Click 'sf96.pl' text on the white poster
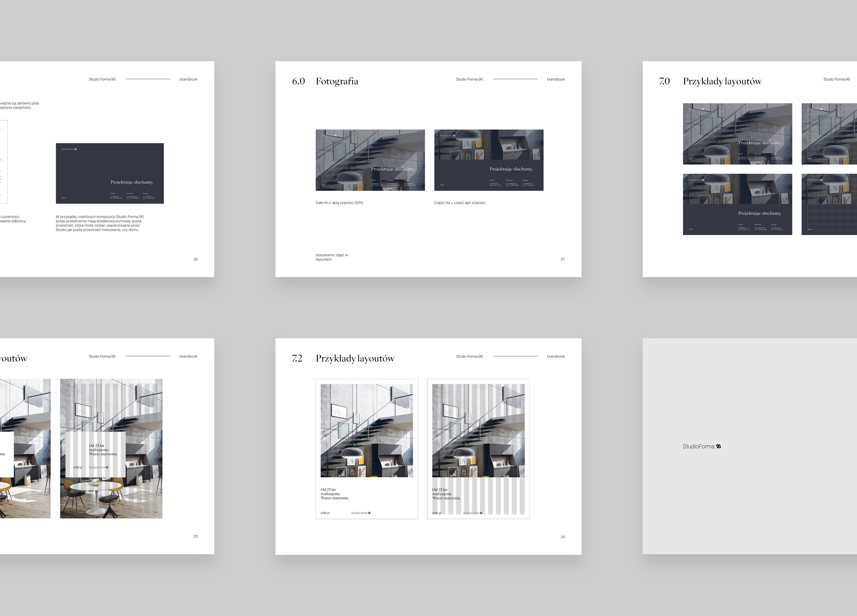The height and width of the screenshot is (616, 857). click(324, 513)
